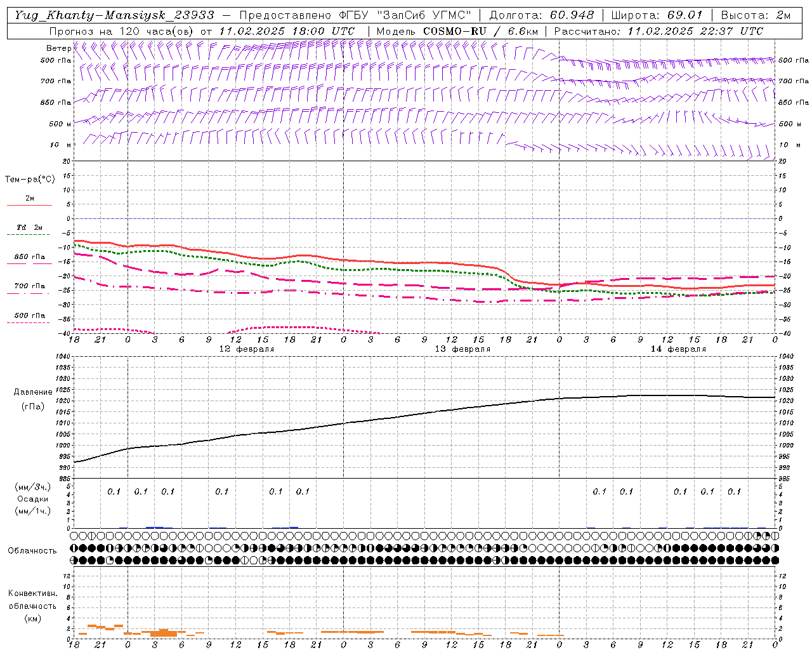Viewport: 812px width, 650px height.
Task: Click the Ветер wind panel label
Action: 59,48
